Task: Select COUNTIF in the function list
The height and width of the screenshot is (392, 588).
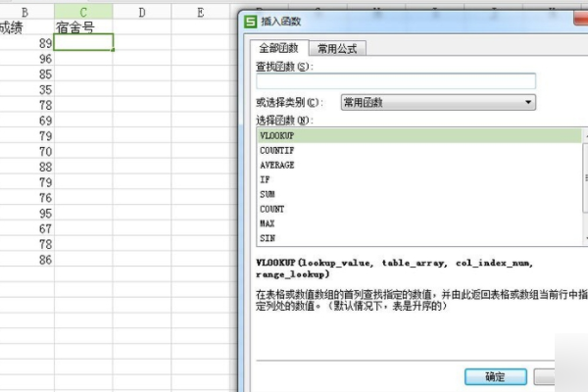Action: [x=419, y=150]
